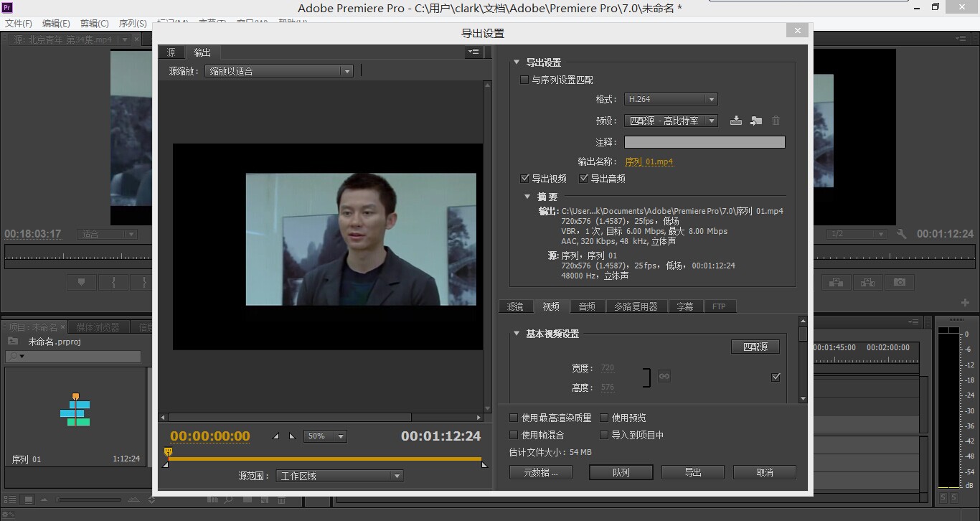Viewport: 980px width, 521px height.
Task: Save the current export preset
Action: click(x=735, y=121)
